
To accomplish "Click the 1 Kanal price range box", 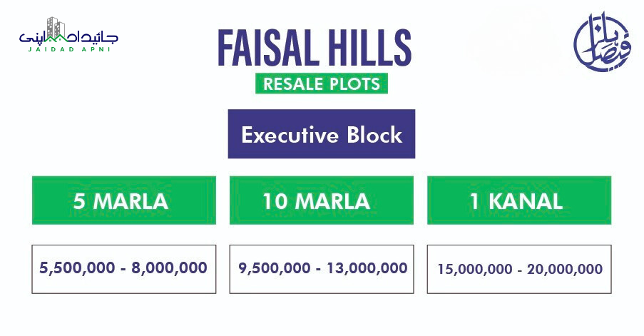I will (x=520, y=269).
